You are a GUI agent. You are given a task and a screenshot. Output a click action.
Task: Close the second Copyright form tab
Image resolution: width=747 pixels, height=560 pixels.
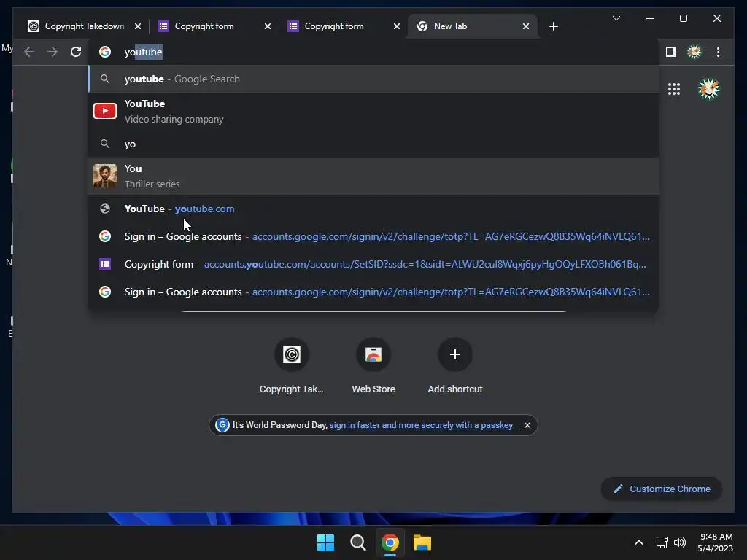pyautogui.click(x=396, y=26)
